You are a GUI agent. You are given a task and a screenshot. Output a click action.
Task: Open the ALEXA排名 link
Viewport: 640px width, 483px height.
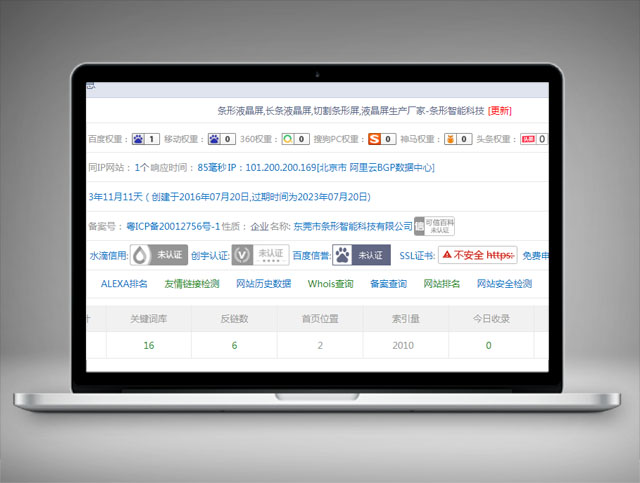tap(124, 284)
